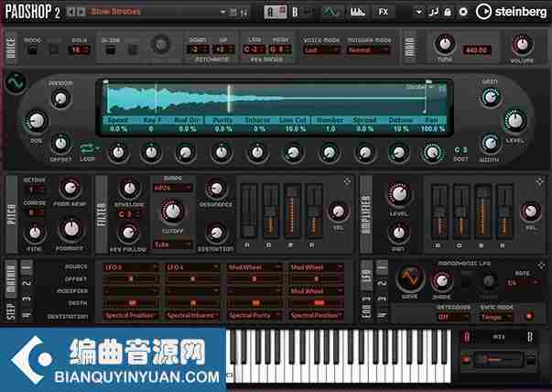Switch to the Step tab beside Matrix
The height and width of the screenshot is (392, 552).
[x=11, y=310]
